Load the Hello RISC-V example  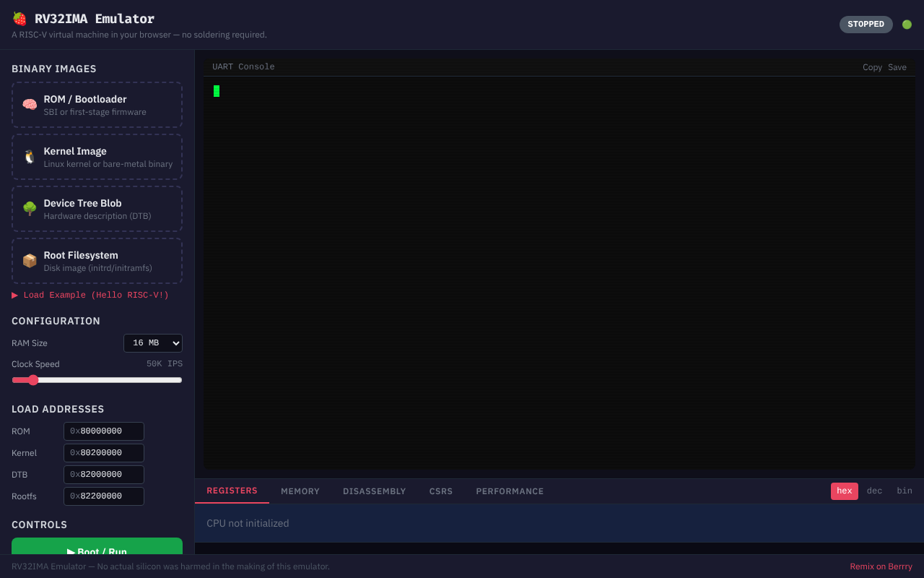tap(90, 295)
